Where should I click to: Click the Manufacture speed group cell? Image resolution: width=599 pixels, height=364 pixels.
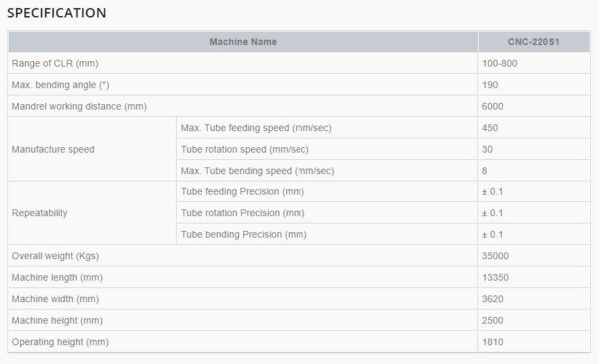92,149
